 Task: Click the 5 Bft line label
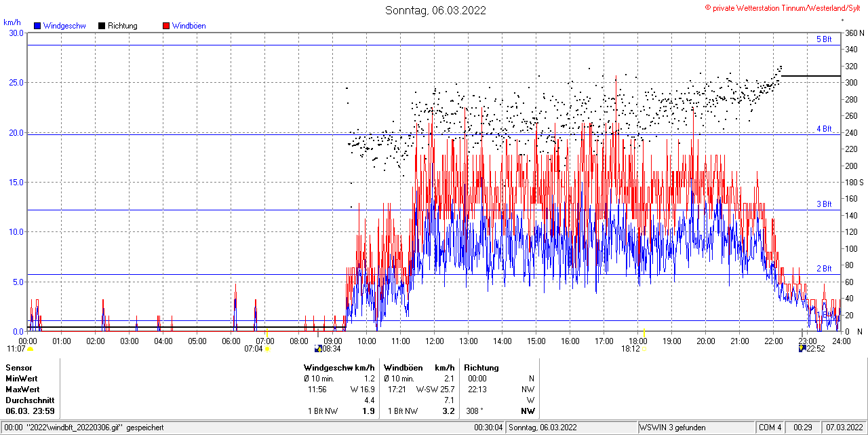click(823, 39)
